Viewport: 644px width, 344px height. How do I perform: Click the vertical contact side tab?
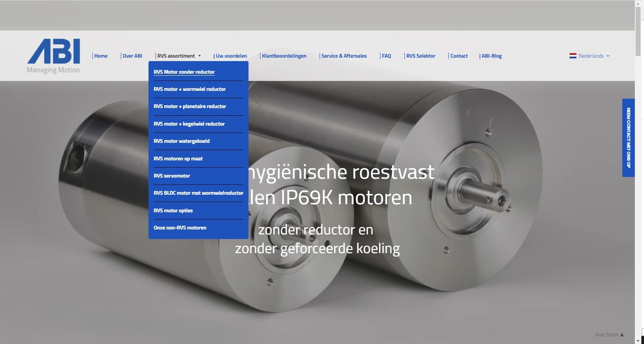pyautogui.click(x=628, y=138)
